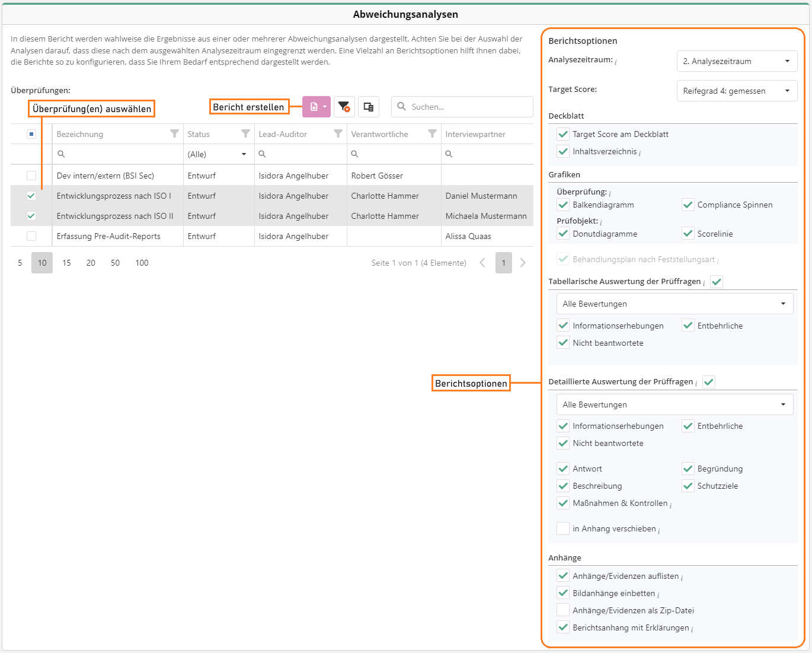This screenshot has height=653, width=812.
Task: Enable Anhänge/Evidenzen als Zip-Datei checkbox
Action: click(563, 610)
